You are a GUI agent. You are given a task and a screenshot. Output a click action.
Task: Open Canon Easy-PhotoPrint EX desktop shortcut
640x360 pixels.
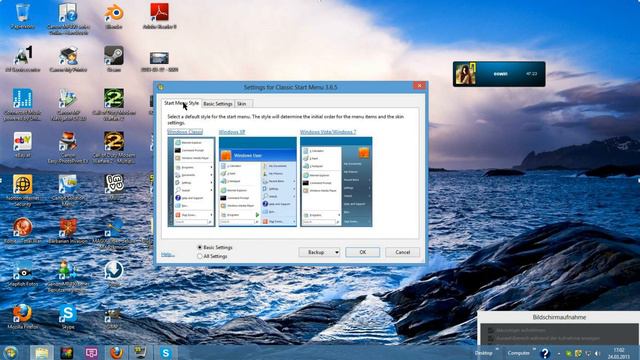point(68,147)
